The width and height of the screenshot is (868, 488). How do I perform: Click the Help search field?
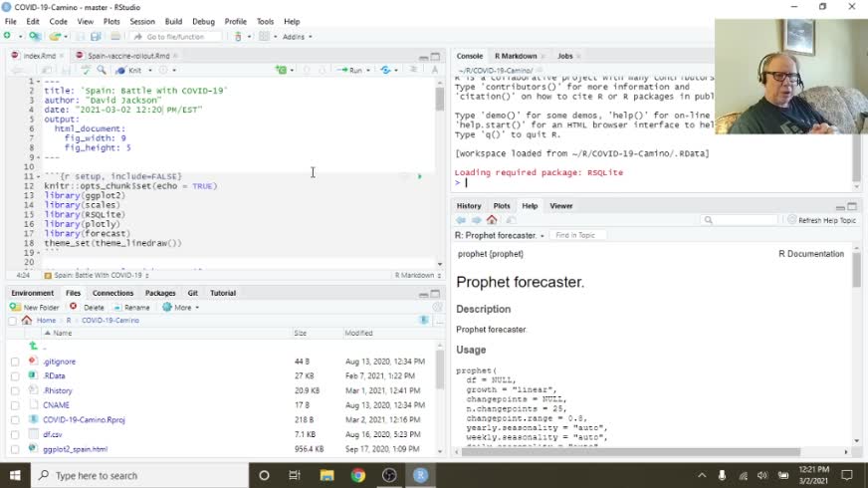click(740, 220)
